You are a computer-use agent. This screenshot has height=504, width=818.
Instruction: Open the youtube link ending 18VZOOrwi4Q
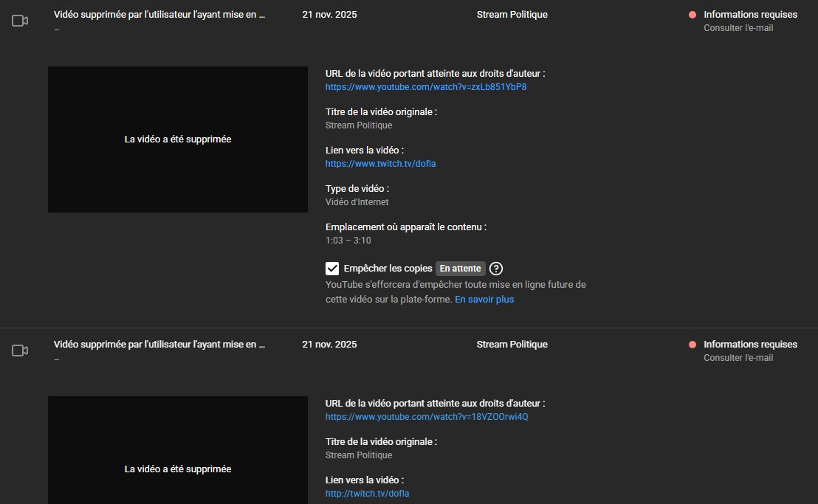(427, 417)
